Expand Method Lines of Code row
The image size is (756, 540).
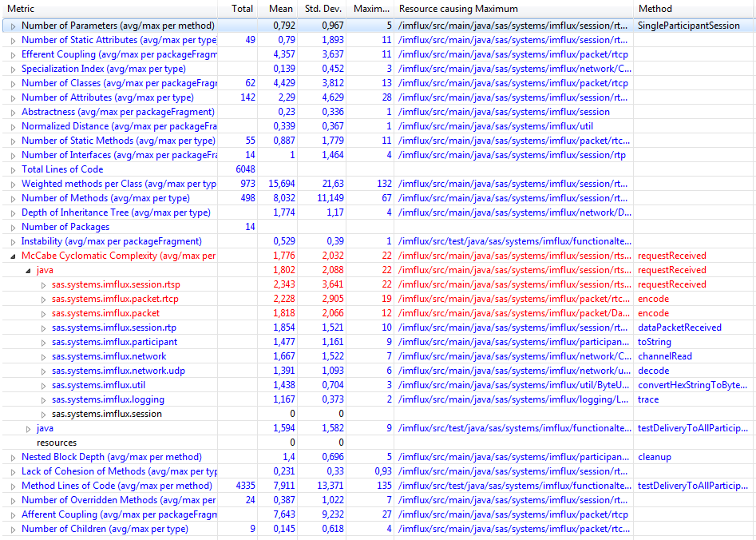tap(13, 486)
